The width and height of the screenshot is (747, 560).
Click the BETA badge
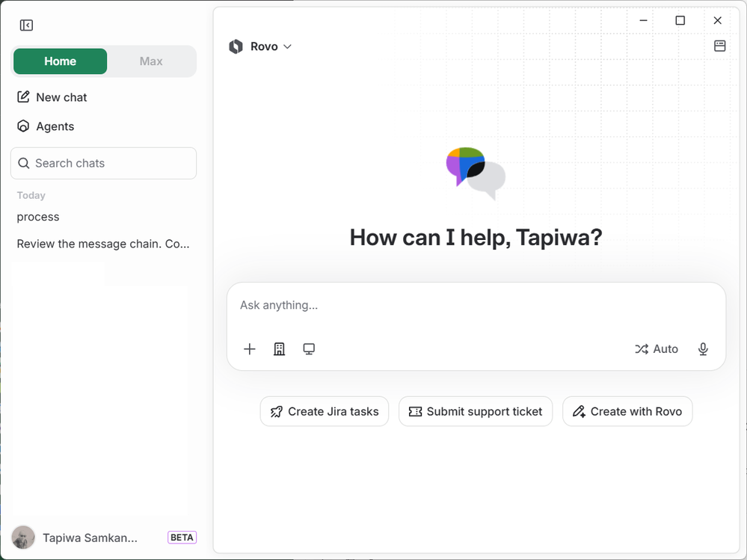[x=182, y=537]
